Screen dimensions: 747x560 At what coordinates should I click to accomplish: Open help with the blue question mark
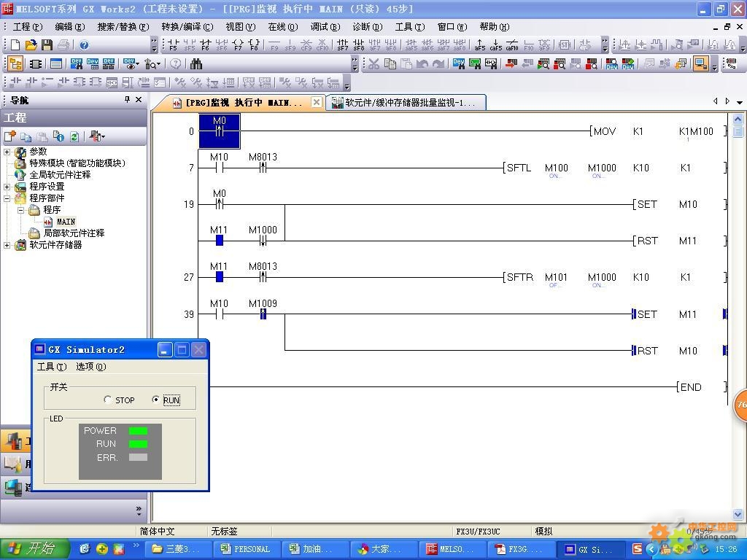point(85,44)
